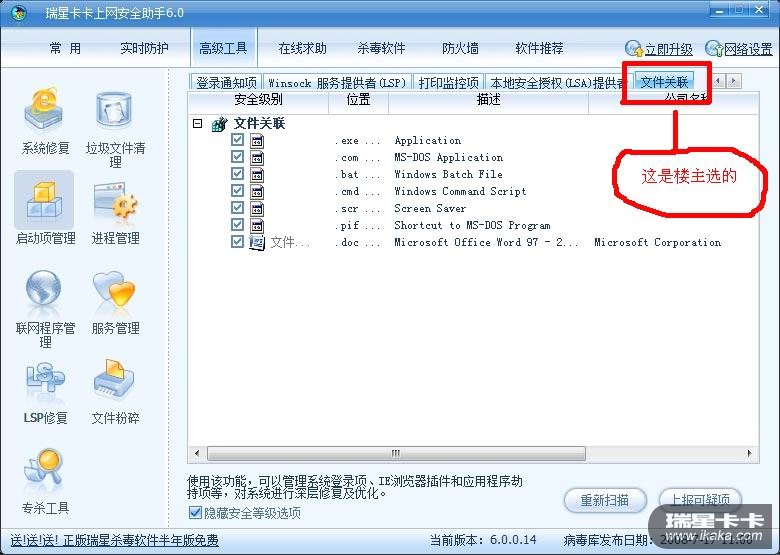Click the 网络设置 network settings icon

coord(714,49)
